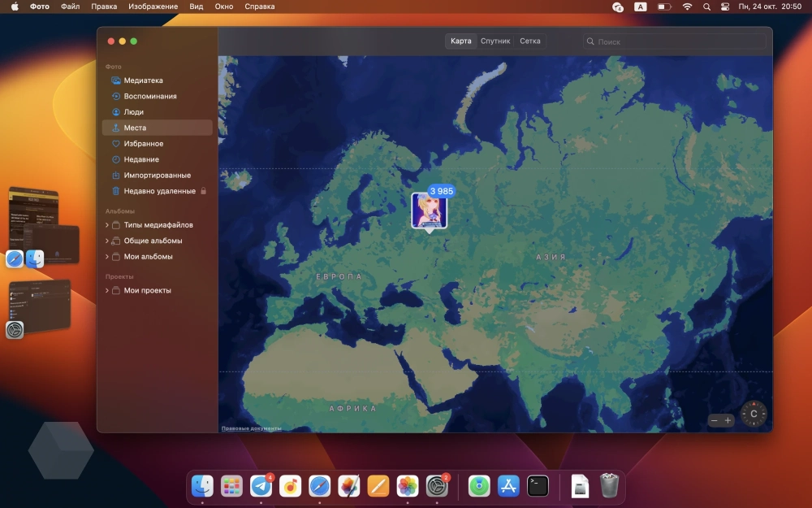Select Люди in the sidebar

pyautogui.click(x=133, y=112)
